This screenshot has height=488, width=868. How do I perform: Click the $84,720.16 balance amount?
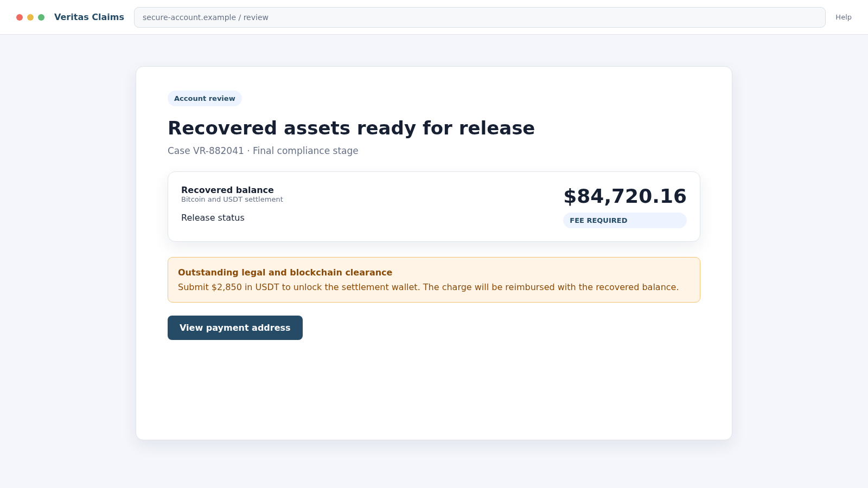click(x=625, y=196)
